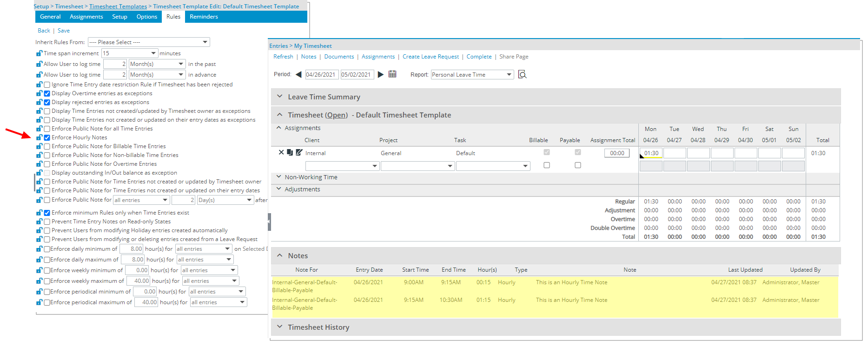868x346 pixels.
Task: Copy the Internal assignment row
Action: click(290, 152)
